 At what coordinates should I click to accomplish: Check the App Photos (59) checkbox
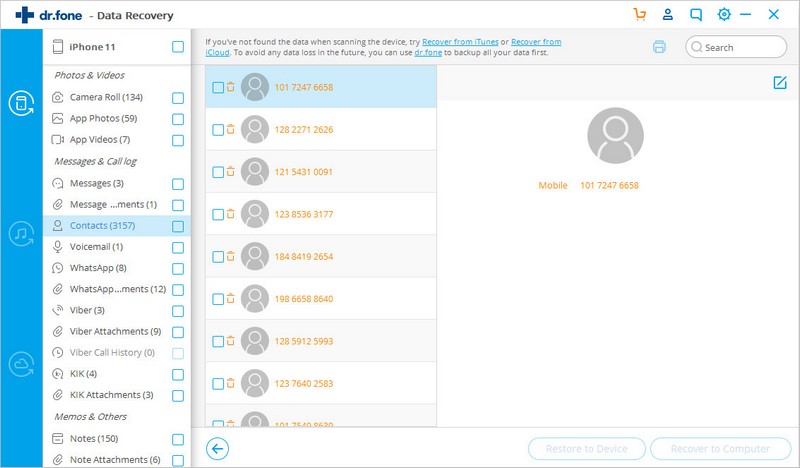[x=178, y=119]
